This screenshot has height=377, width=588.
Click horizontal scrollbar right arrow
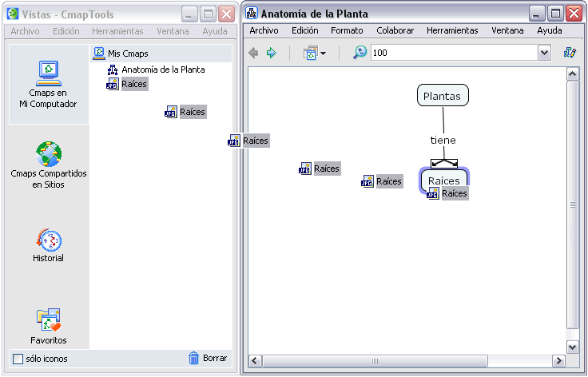point(558,361)
